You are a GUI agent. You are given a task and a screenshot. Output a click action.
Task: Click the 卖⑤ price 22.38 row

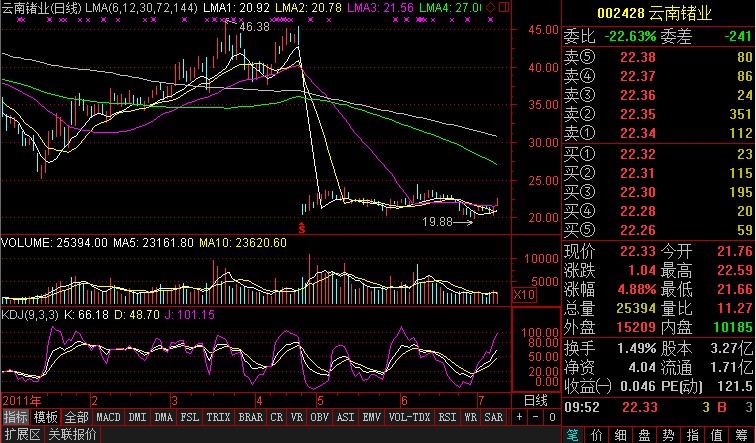(659, 57)
